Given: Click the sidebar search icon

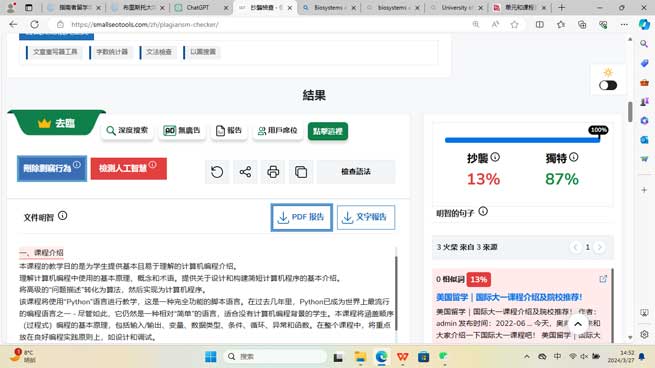Looking at the screenshot, I should pyautogui.click(x=644, y=43).
